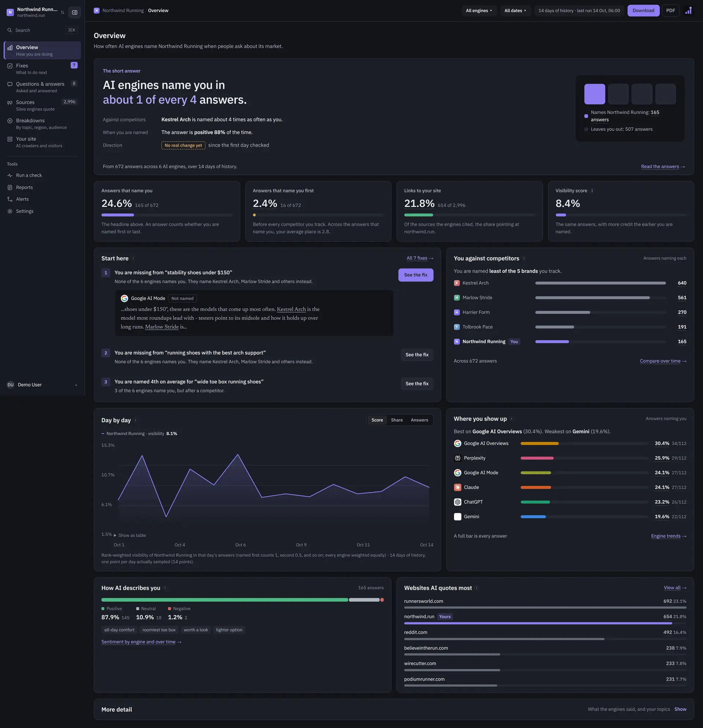
Task: Open the Demo User account menu
Action: (x=42, y=385)
